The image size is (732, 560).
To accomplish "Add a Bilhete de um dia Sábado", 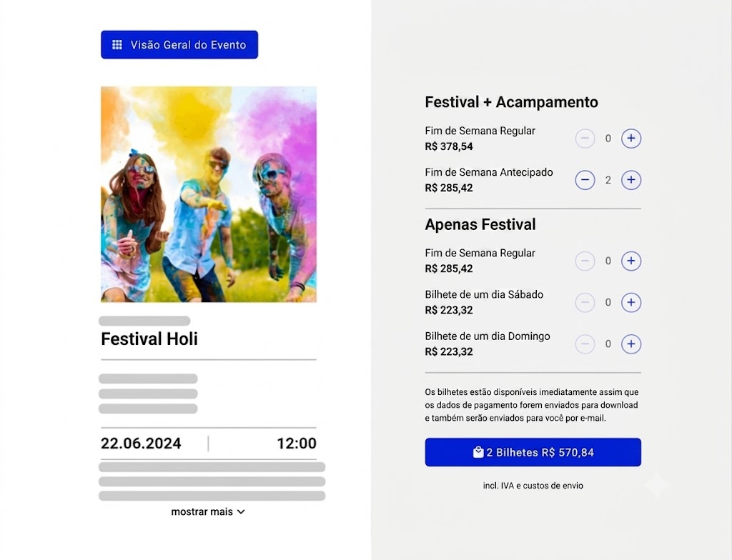I will (x=630, y=302).
